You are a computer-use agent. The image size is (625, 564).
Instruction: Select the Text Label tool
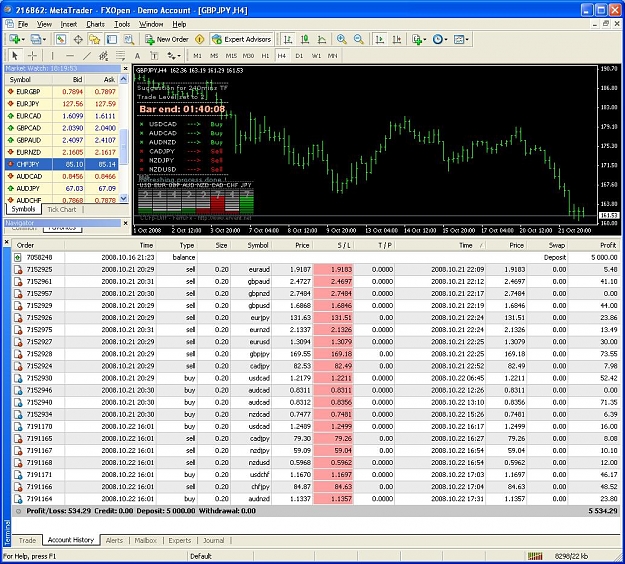pos(154,55)
